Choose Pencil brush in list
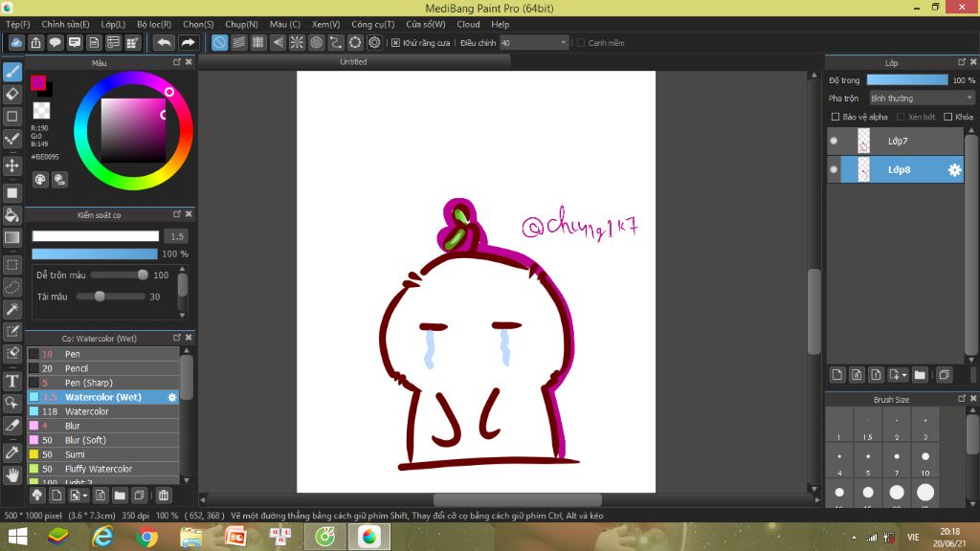 click(103, 368)
